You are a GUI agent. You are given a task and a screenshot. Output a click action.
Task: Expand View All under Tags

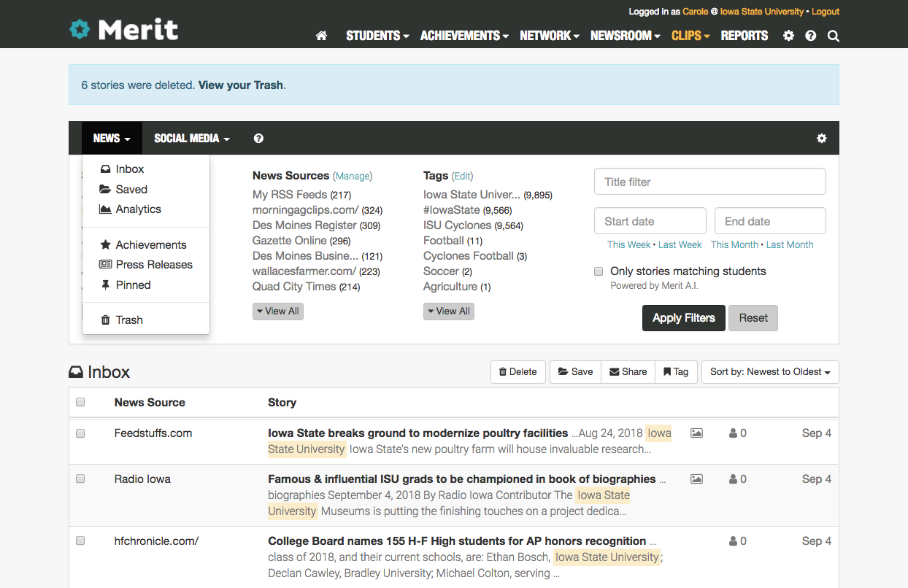pos(448,312)
